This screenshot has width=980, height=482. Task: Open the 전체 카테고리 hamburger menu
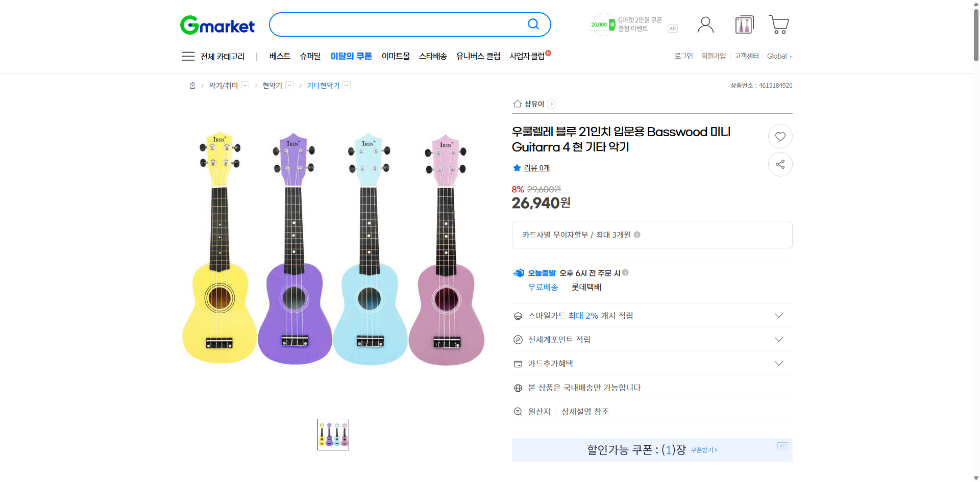[188, 56]
